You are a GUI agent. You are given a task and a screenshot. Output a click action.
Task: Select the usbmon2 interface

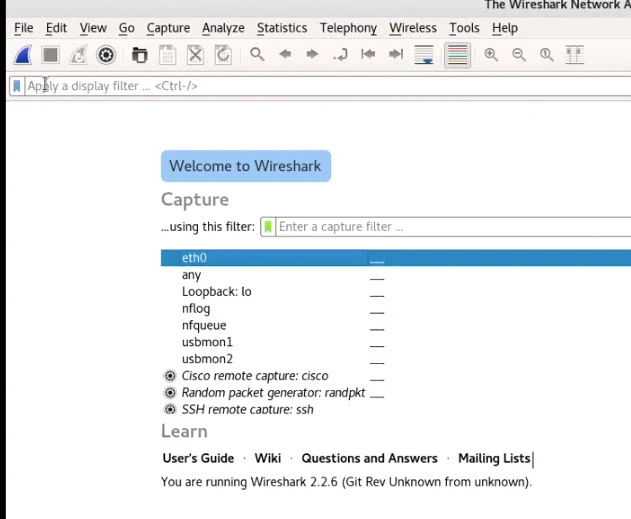pos(396,359)
